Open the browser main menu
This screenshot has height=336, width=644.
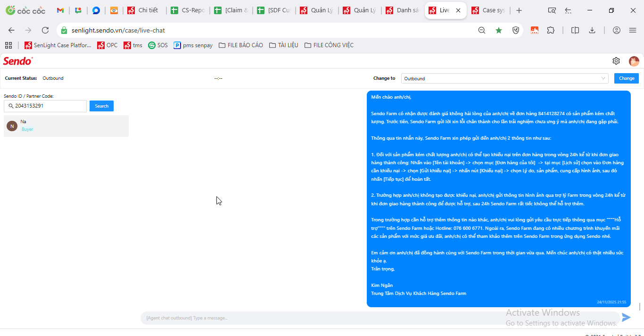click(633, 30)
